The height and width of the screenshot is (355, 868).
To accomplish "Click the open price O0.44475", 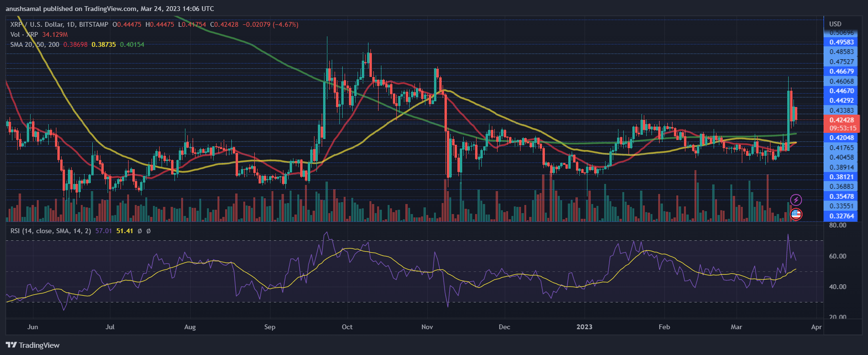I will tap(127, 24).
